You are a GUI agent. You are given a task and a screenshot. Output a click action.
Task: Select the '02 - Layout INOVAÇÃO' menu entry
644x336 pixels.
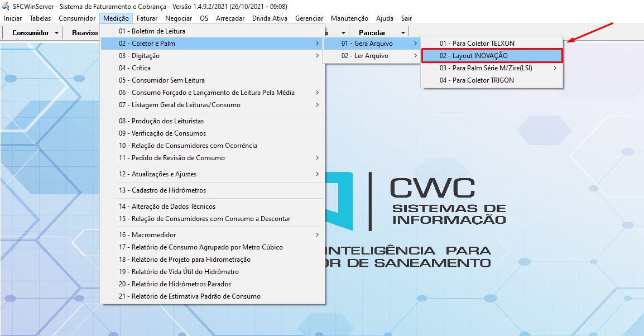click(x=473, y=56)
